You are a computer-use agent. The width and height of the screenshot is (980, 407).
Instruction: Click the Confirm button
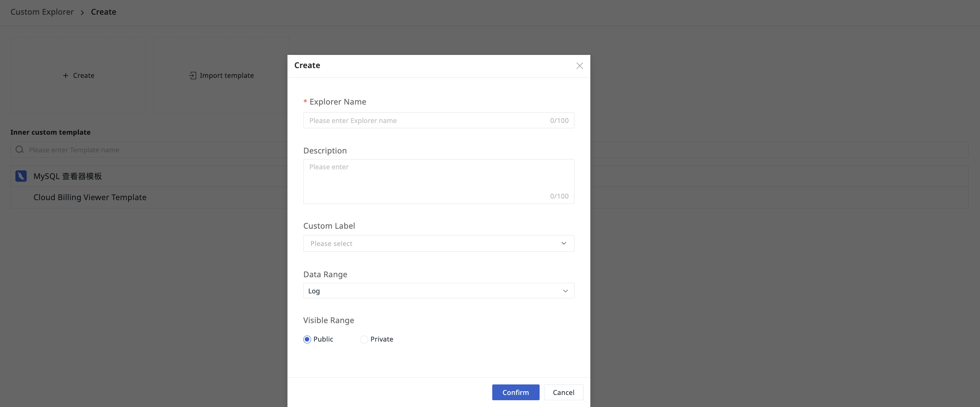click(516, 392)
